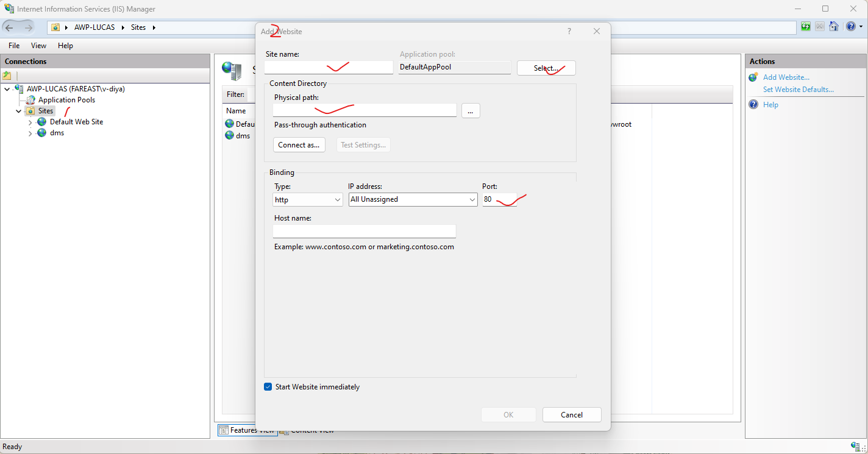868x454 pixels.
Task: Click the blue Help question-mark icon
Action: click(x=851, y=26)
